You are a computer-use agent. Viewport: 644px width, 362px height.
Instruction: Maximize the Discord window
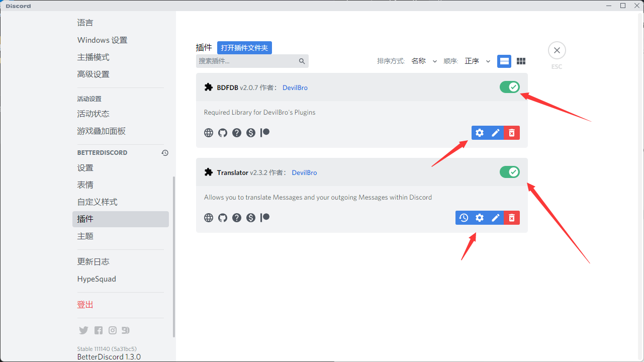click(x=622, y=6)
